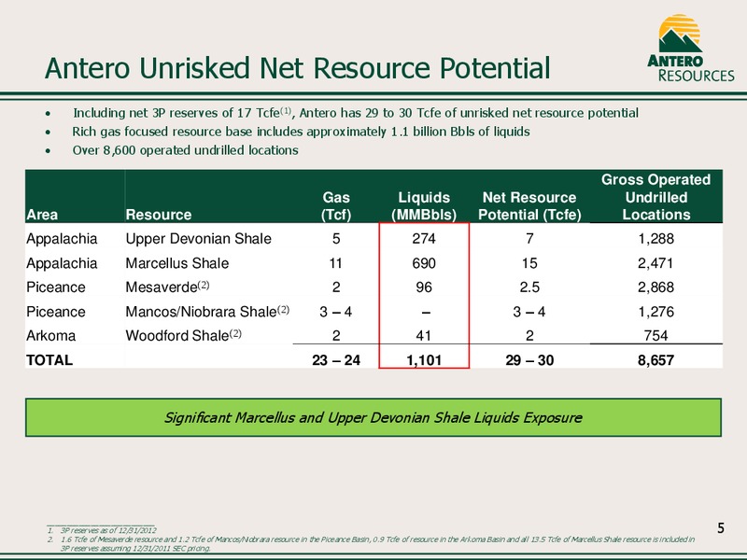Click liquids value 274

(424, 239)
